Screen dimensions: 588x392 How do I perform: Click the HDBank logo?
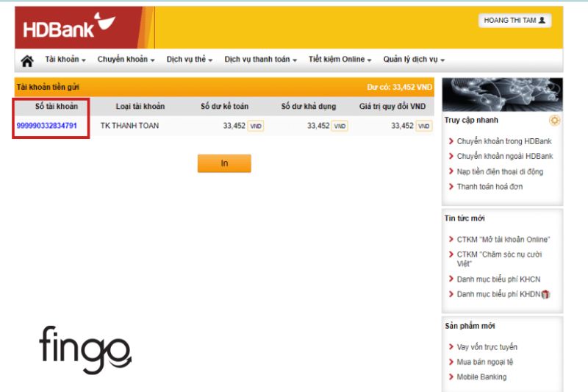[69, 26]
